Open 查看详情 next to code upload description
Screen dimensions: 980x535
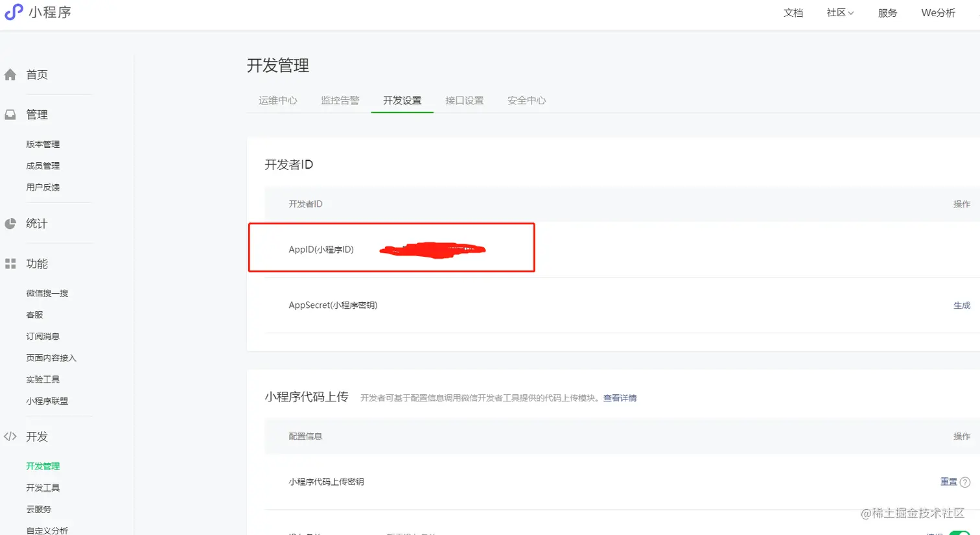(619, 398)
